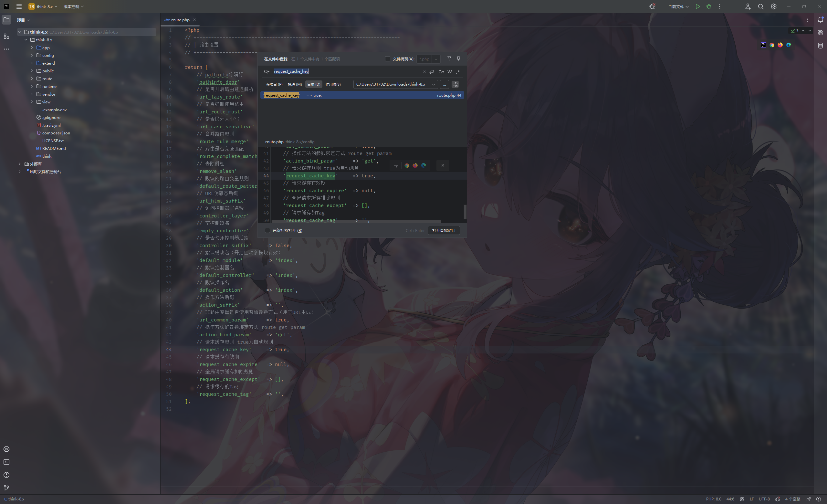
Task: Click preview pane vertical scrollbar
Action: tap(465, 211)
